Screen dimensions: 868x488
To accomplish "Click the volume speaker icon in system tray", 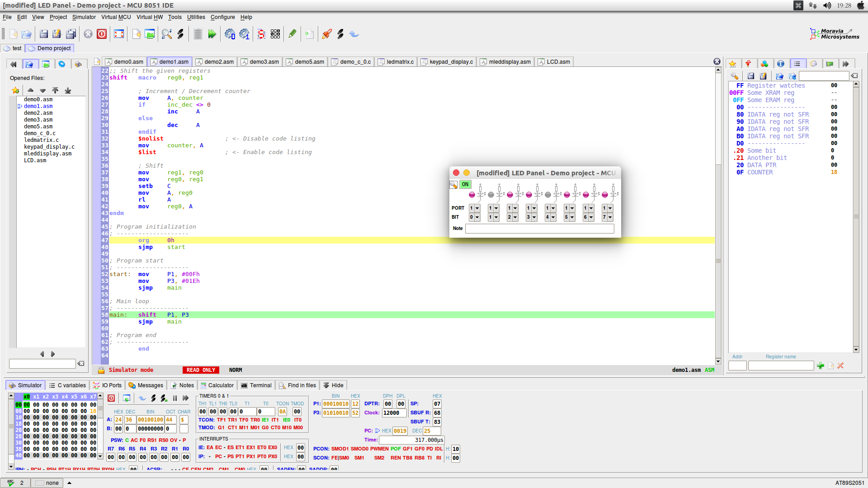I will click(x=827, y=5).
